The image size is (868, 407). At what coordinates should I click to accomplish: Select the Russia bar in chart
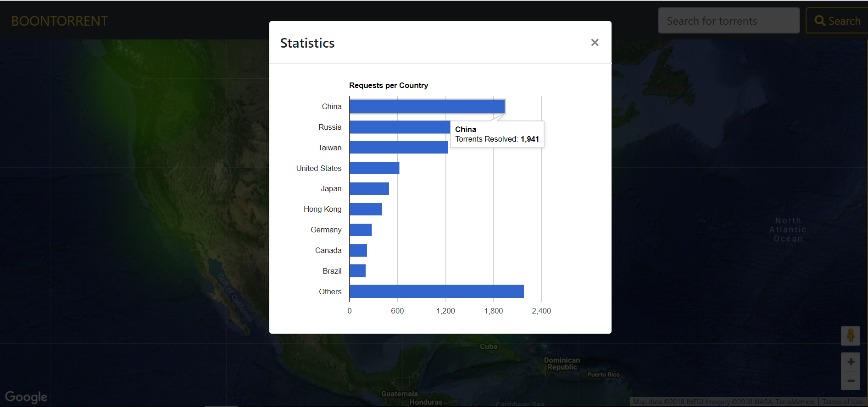(x=400, y=127)
